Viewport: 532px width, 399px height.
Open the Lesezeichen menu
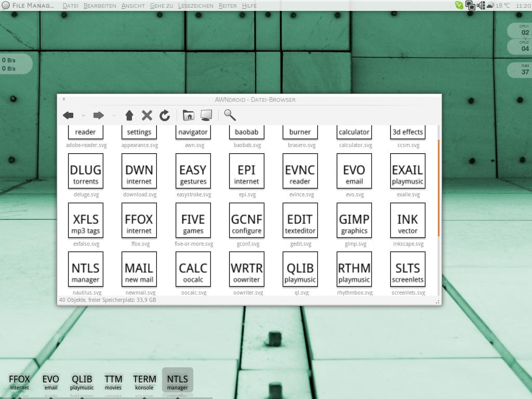click(196, 6)
